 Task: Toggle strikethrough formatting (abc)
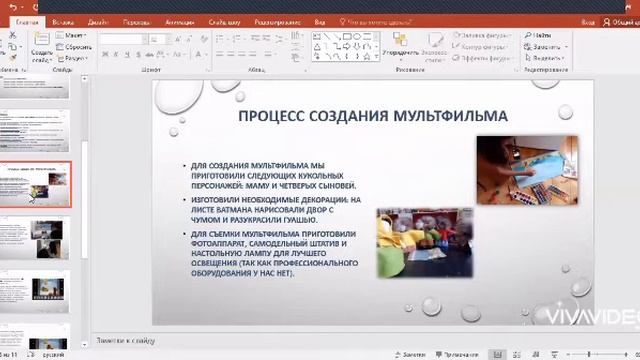tap(149, 54)
